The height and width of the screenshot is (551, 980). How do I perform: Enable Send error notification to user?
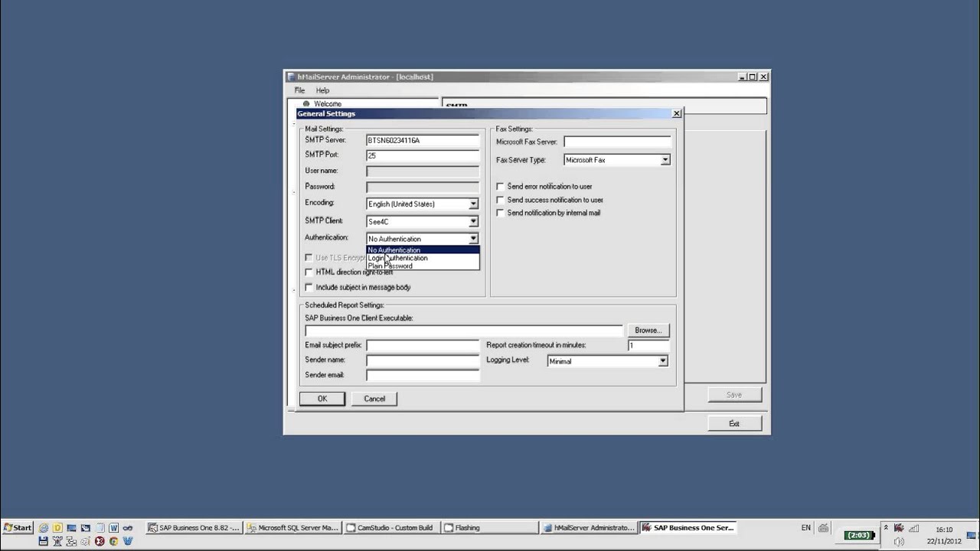(x=501, y=186)
